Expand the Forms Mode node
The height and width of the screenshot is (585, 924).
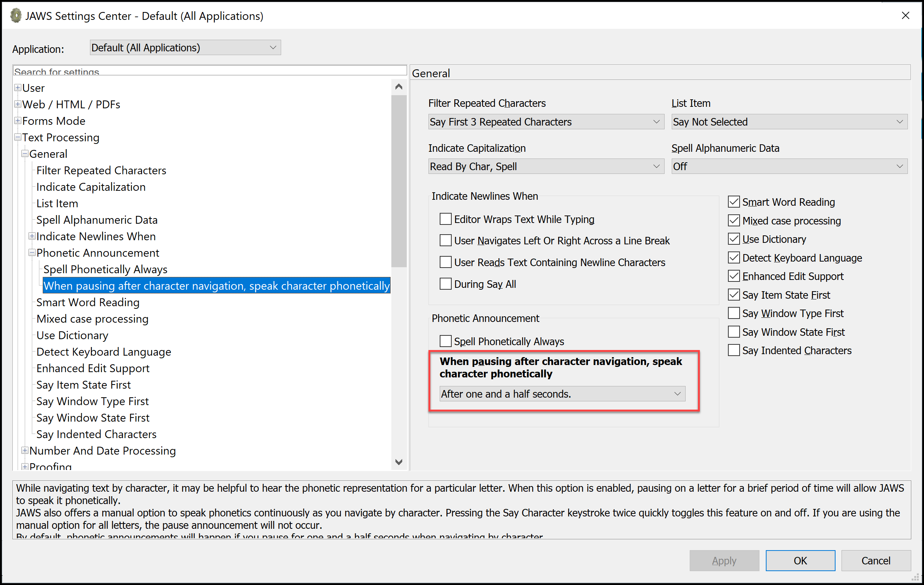pyautogui.click(x=18, y=121)
